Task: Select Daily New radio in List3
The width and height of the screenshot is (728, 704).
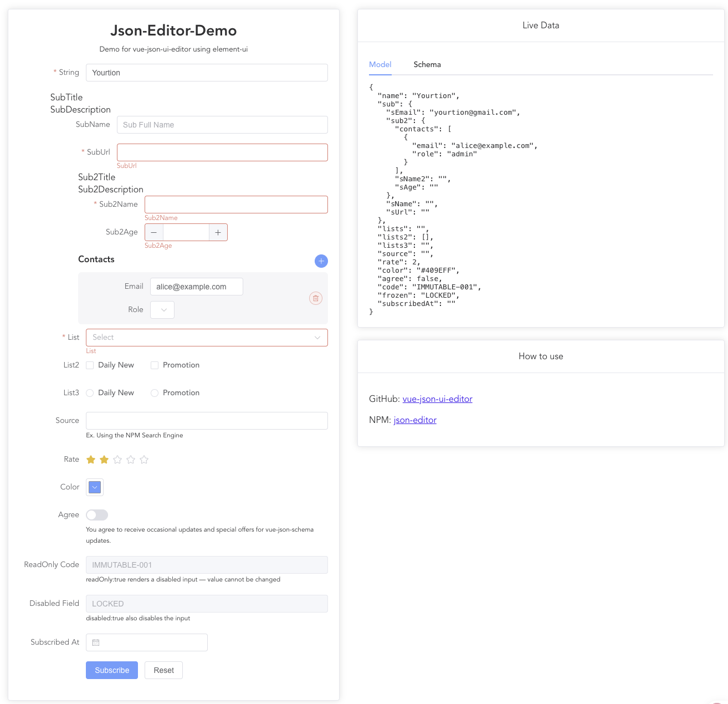Action: coord(90,393)
